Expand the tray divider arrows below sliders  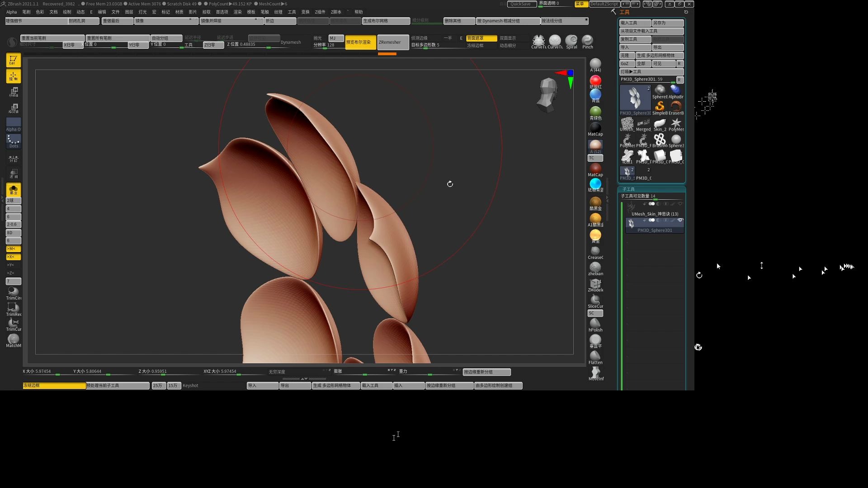(x=304, y=379)
